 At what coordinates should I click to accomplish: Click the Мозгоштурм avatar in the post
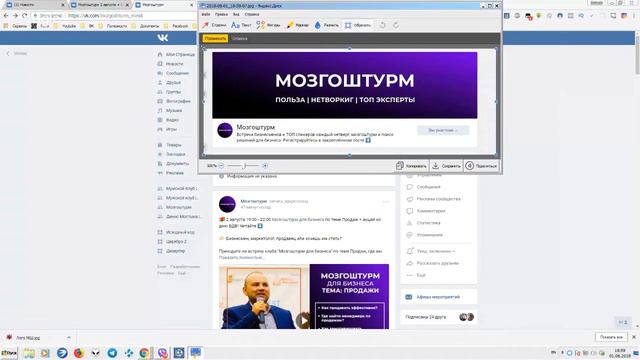click(x=227, y=204)
